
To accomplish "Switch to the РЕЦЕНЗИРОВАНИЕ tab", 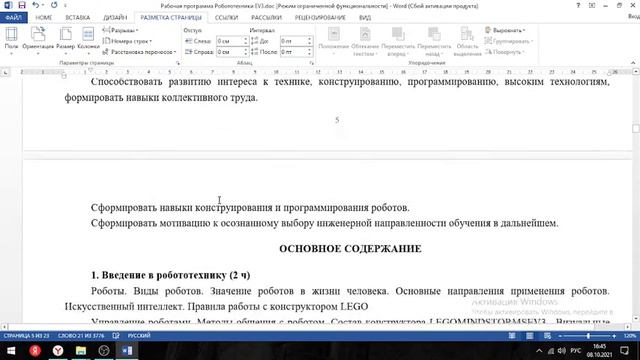I will click(320, 18).
